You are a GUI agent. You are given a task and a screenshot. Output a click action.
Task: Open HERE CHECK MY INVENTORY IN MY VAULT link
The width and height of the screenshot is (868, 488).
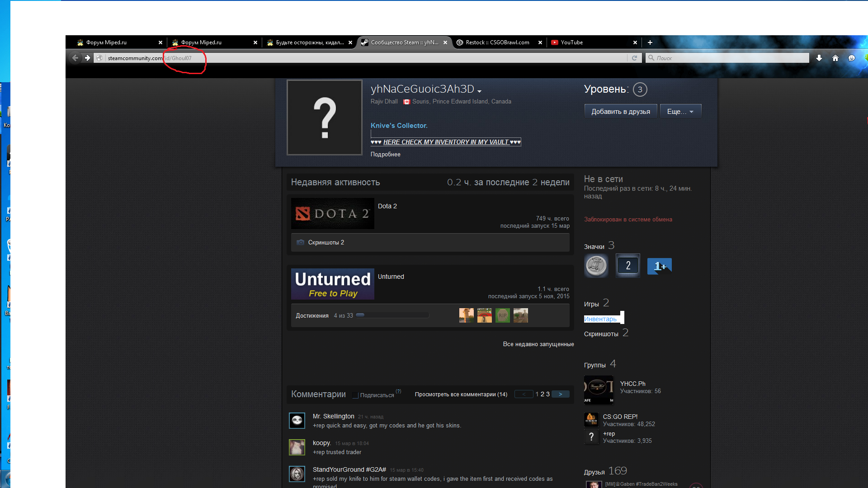click(x=446, y=142)
